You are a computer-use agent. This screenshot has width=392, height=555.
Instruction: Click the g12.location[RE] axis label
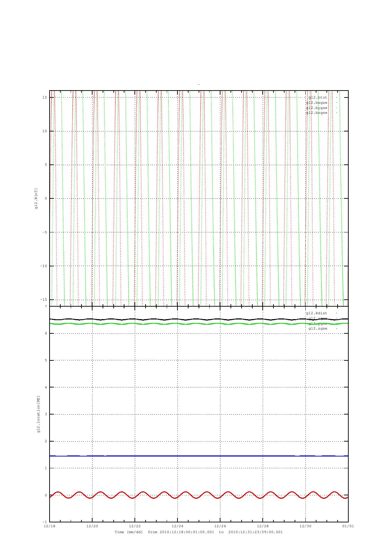pos(38,414)
